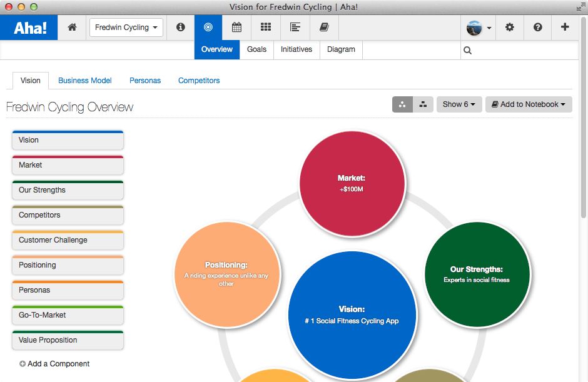Click the product info icon
This screenshot has height=382, width=588.
pos(180,28)
